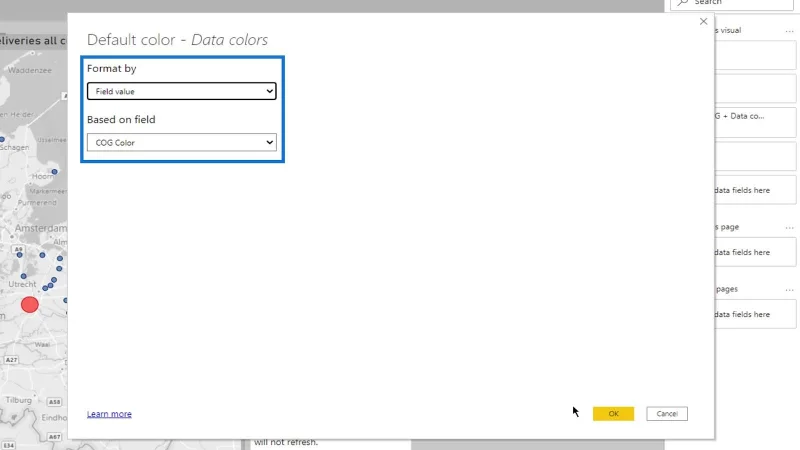Click the Data co... filter card
The height and width of the screenshot is (450, 800).
pos(755,122)
